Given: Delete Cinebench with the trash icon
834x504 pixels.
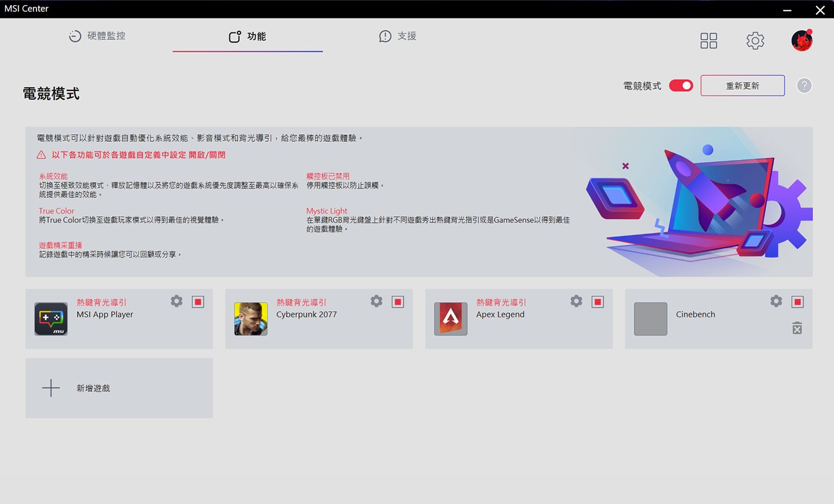Looking at the screenshot, I should (798, 328).
